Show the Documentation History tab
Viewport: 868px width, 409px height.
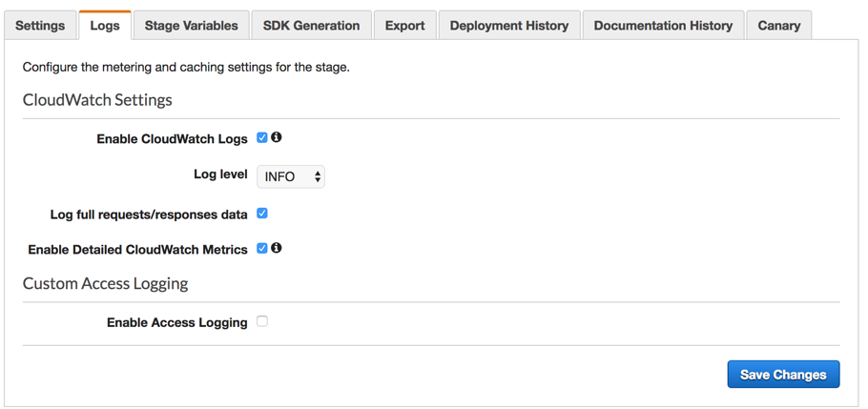(x=663, y=26)
